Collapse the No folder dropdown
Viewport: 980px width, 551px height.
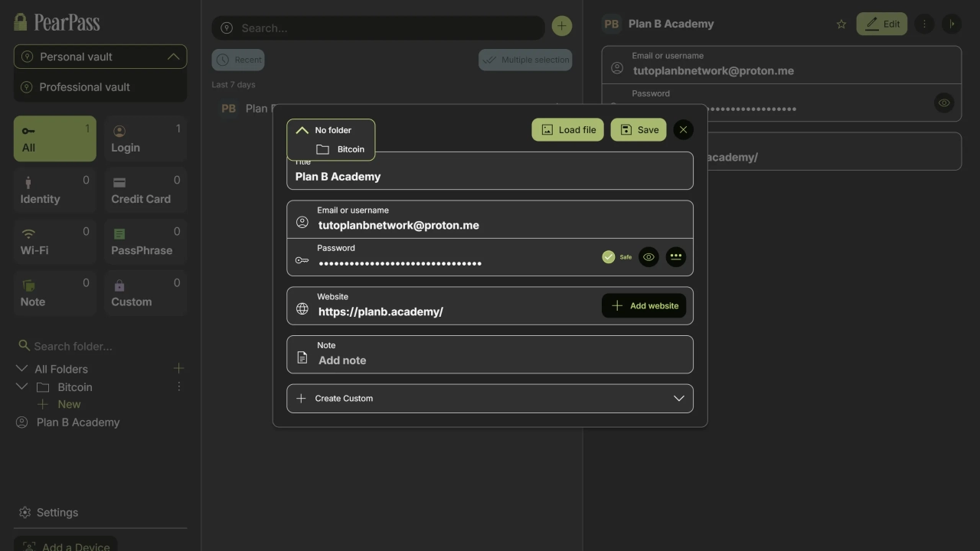pyautogui.click(x=302, y=130)
